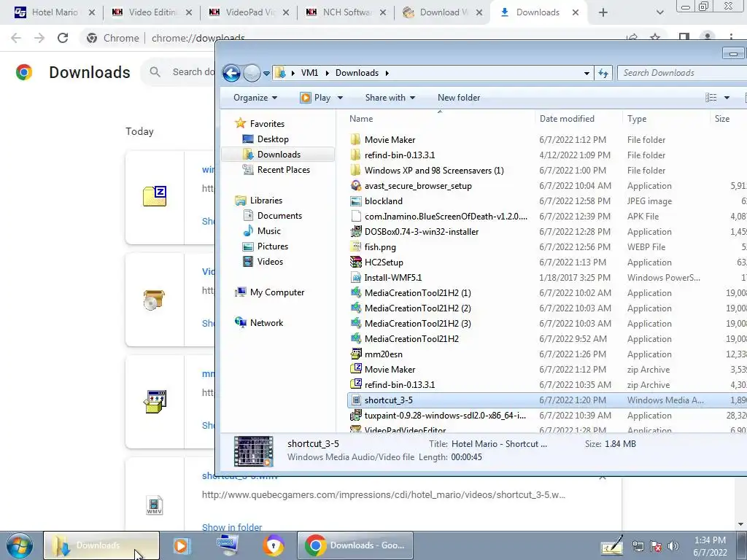Screen dimensions: 747x560
Task: Open the recent pages dropdown arrow
Action: click(x=266, y=74)
